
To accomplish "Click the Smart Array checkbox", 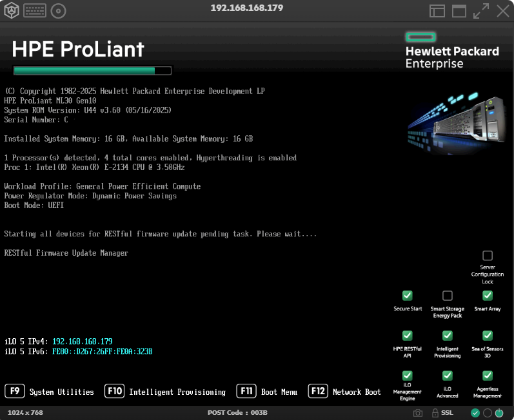I will click(x=488, y=296).
